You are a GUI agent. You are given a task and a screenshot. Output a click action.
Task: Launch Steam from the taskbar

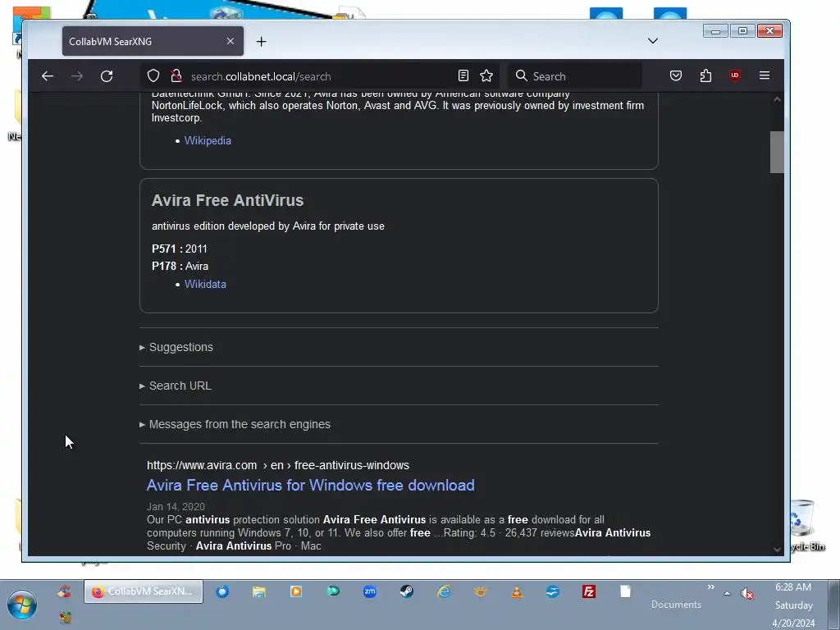tap(407, 591)
